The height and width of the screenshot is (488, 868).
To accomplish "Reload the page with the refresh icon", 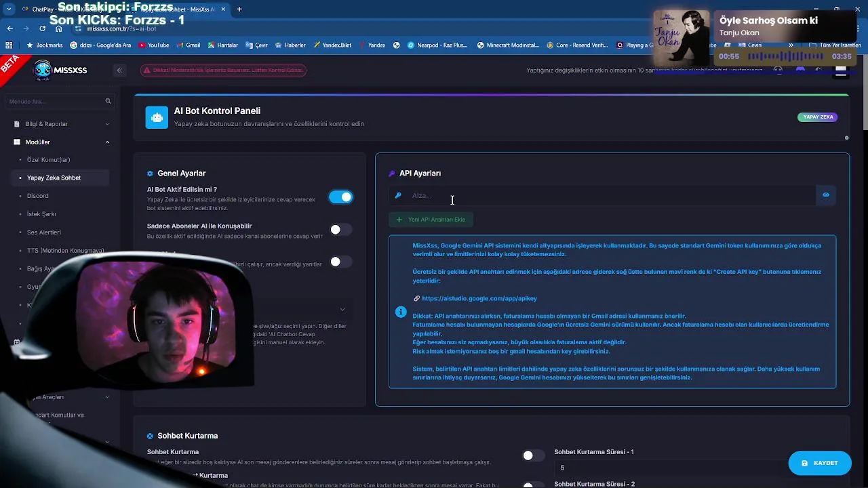I will [x=42, y=28].
